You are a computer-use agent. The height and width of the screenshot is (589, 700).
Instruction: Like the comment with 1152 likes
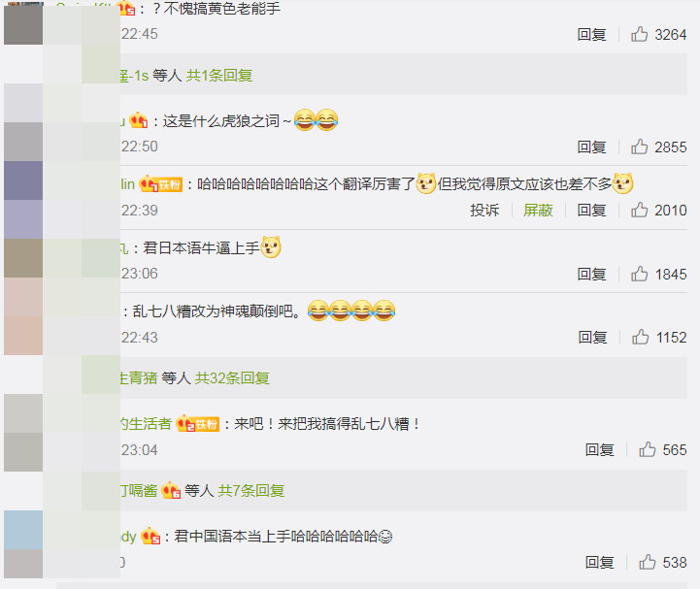(x=640, y=337)
